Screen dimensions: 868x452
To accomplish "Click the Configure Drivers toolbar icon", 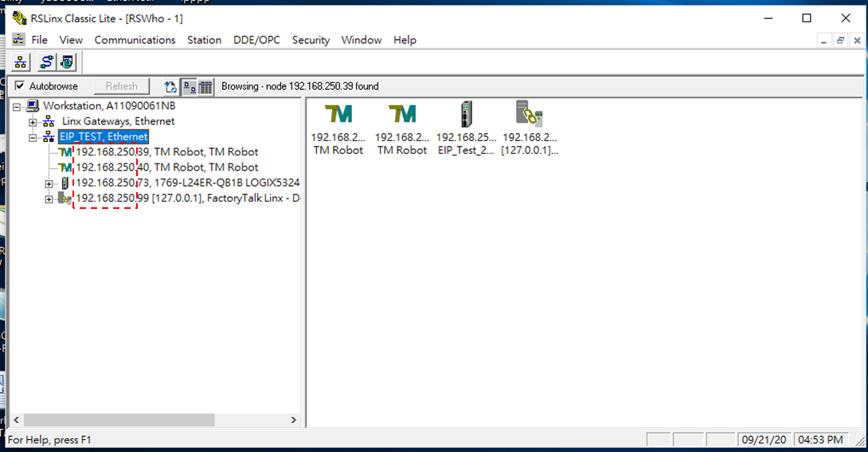I will pos(46,62).
